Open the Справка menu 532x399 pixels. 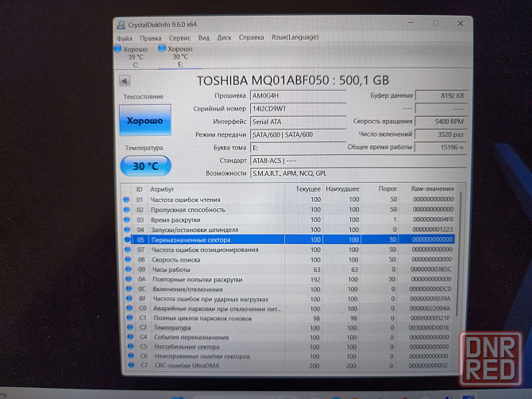point(251,37)
